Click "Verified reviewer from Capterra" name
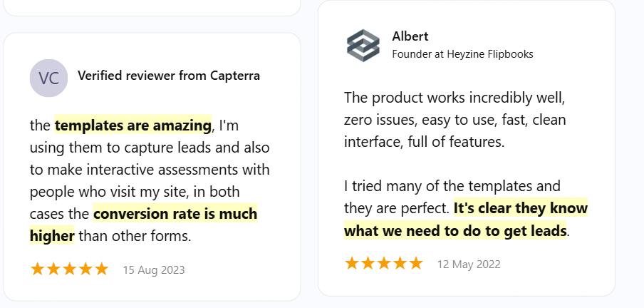The width and height of the screenshot is (644, 308). coord(168,76)
